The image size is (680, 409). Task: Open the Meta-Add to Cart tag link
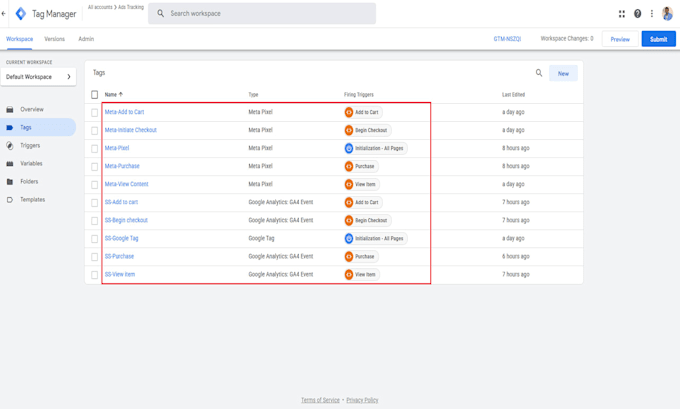click(124, 112)
